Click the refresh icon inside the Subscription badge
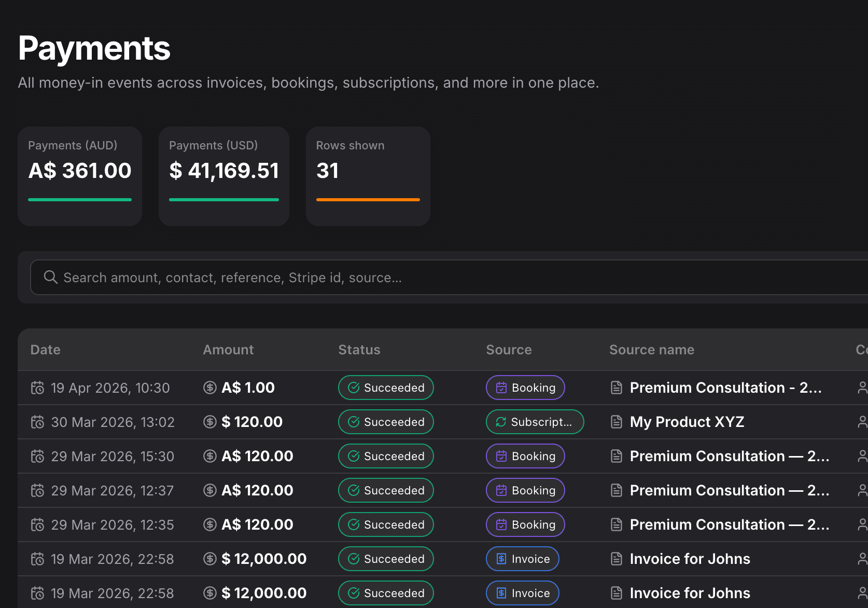 pos(500,422)
